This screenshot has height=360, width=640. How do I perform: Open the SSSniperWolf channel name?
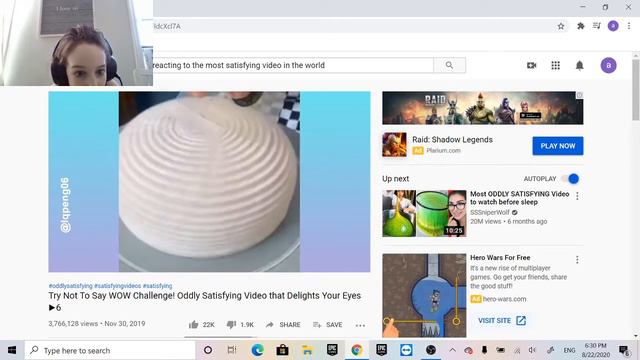pos(490,212)
